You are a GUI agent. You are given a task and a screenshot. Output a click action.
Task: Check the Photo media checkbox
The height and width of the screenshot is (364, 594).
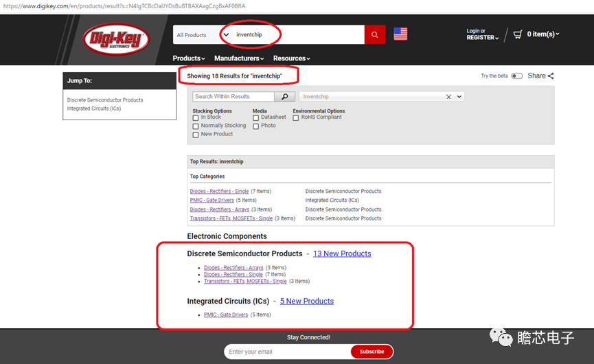255,126
